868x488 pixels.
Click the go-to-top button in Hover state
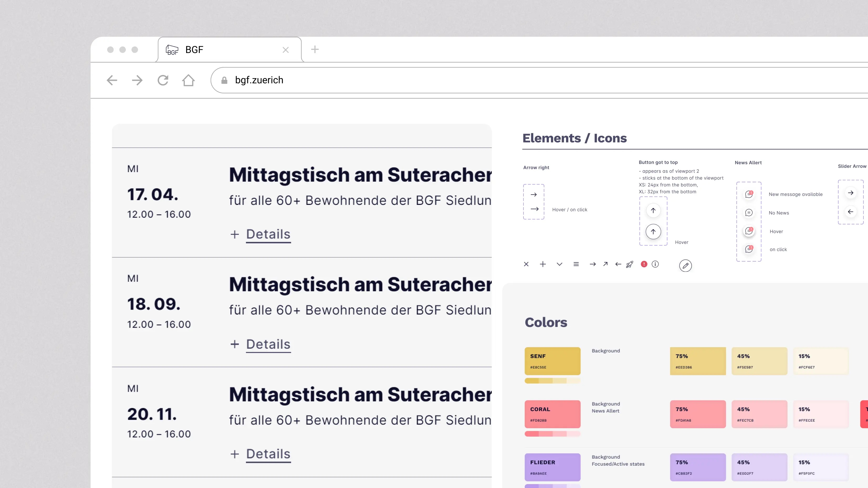click(x=653, y=232)
